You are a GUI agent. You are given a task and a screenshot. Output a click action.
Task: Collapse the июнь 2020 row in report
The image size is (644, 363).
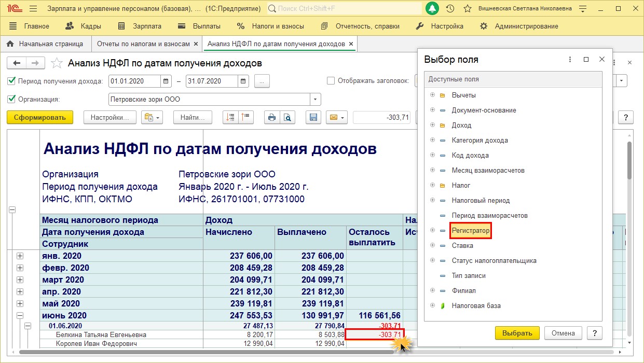tap(20, 315)
